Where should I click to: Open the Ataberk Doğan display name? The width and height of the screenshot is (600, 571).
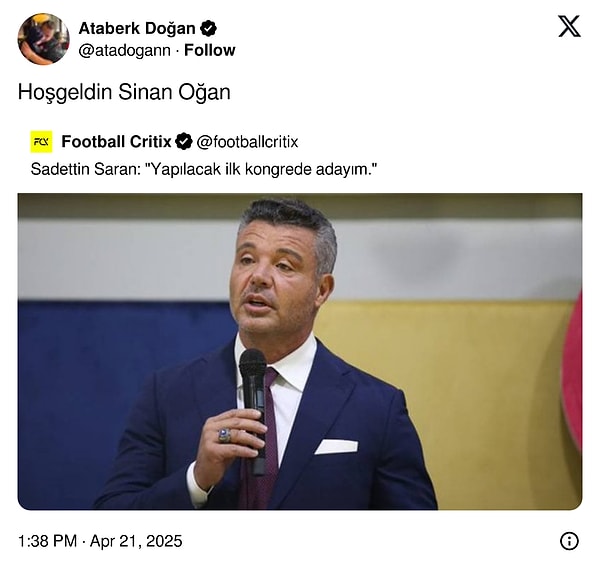pyautogui.click(x=137, y=28)
